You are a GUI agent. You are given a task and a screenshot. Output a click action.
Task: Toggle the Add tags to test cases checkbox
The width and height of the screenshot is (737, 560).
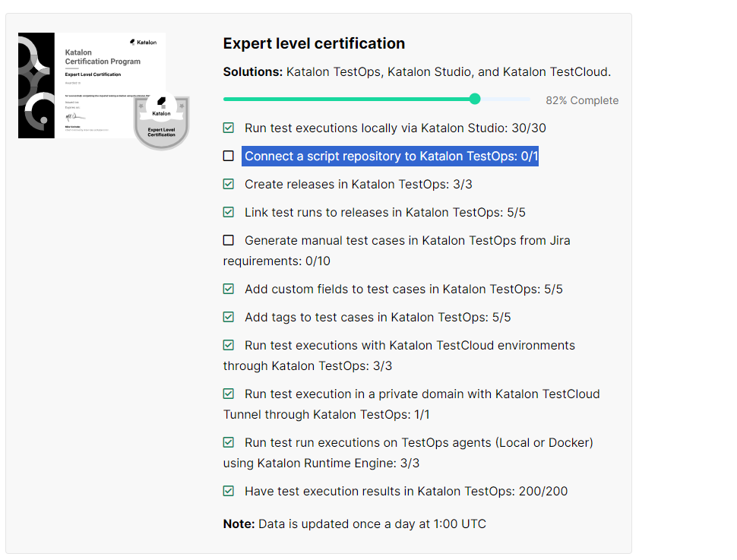click(229, 317)
